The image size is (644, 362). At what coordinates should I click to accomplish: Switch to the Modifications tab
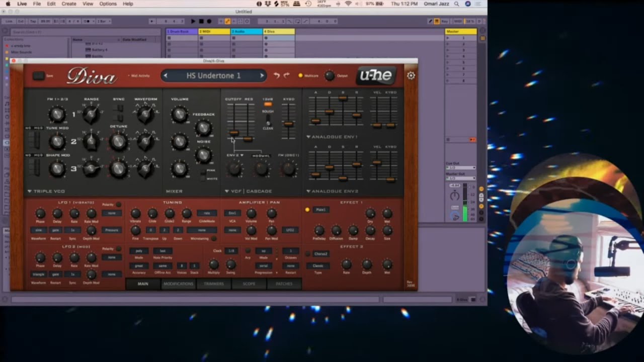point(178,284)
